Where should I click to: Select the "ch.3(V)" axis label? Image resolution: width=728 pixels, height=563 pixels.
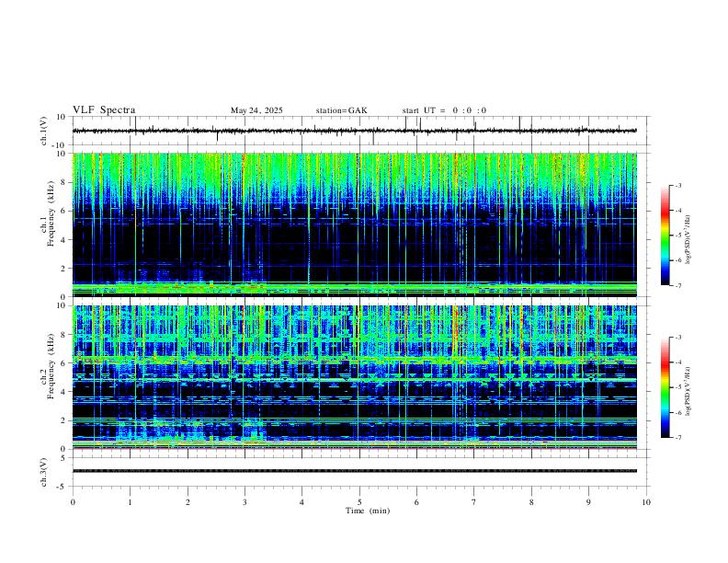[x=44, y=472]
